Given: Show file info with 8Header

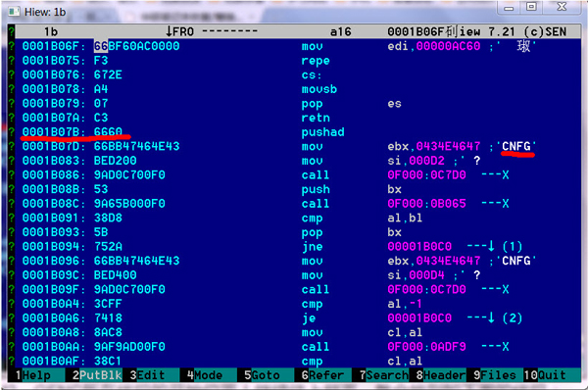Looking at the screenshot, I should click(441, 375).
